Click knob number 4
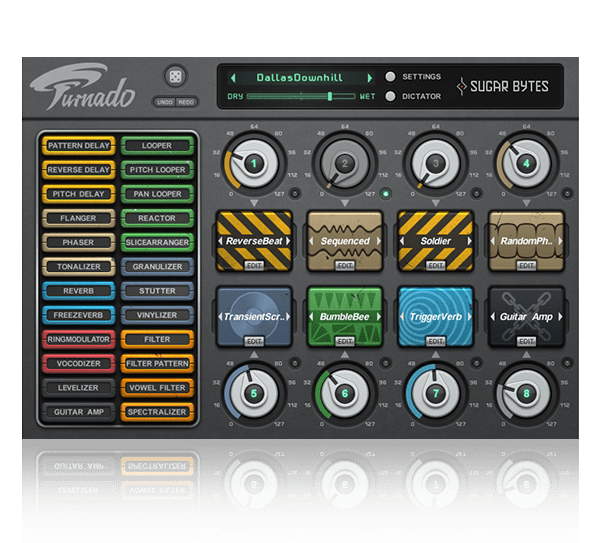Viewport: 600px width, 543px height. (x=527, y=163)
